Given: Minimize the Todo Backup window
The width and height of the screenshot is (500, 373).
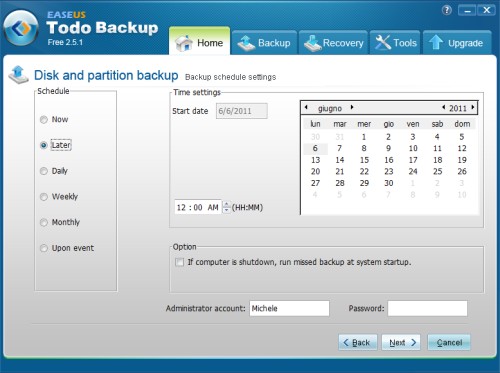Looking at the screenshot, I should [x=467, y=11].
